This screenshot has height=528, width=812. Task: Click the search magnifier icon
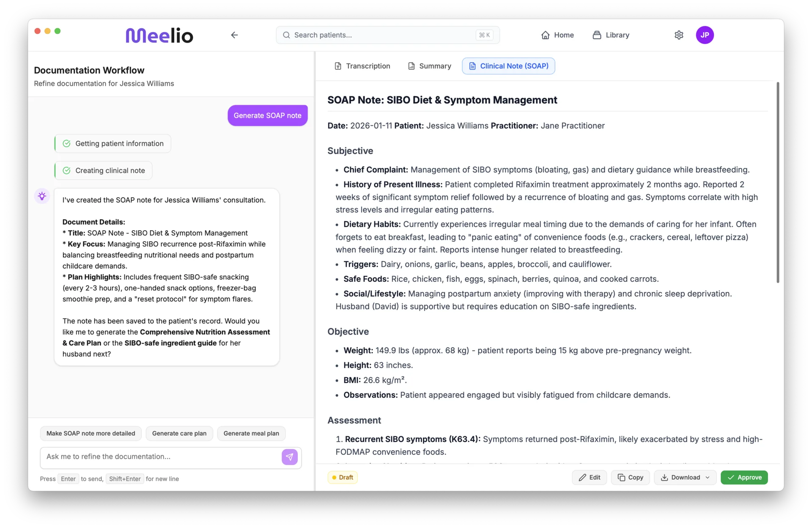pyautogui.click(x=286, y=35)
